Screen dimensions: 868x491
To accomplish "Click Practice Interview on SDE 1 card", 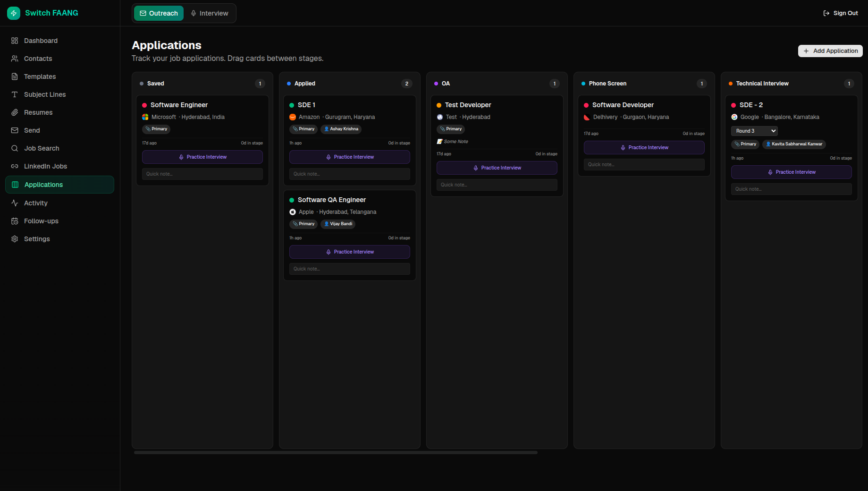I will pos(350,157).
